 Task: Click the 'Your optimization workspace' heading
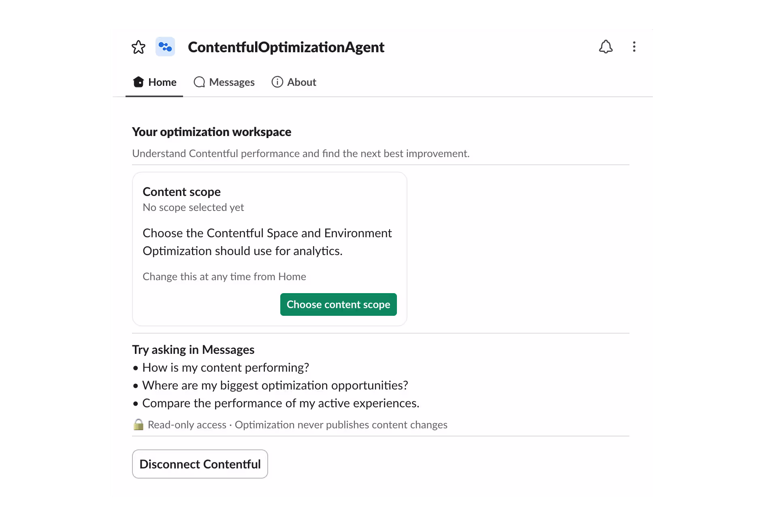pos(211,132)
